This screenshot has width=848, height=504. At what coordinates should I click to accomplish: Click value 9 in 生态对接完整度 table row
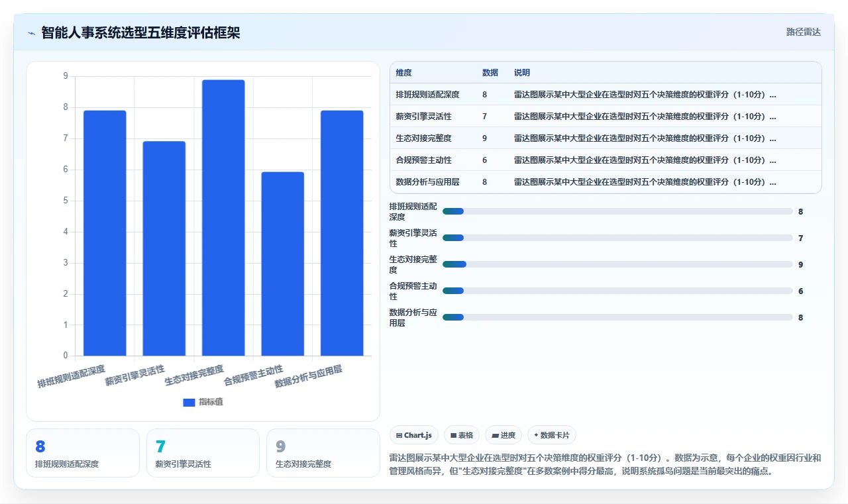pyautogui.click(x=485, y=138)
